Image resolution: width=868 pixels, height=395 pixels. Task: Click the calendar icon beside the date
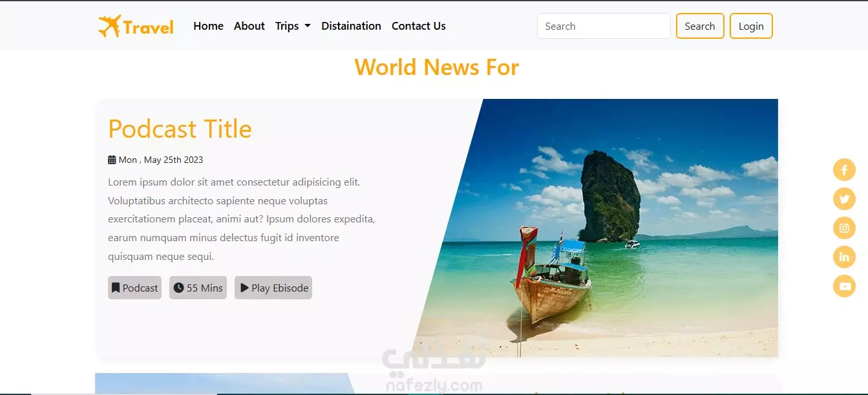[112, 160]
